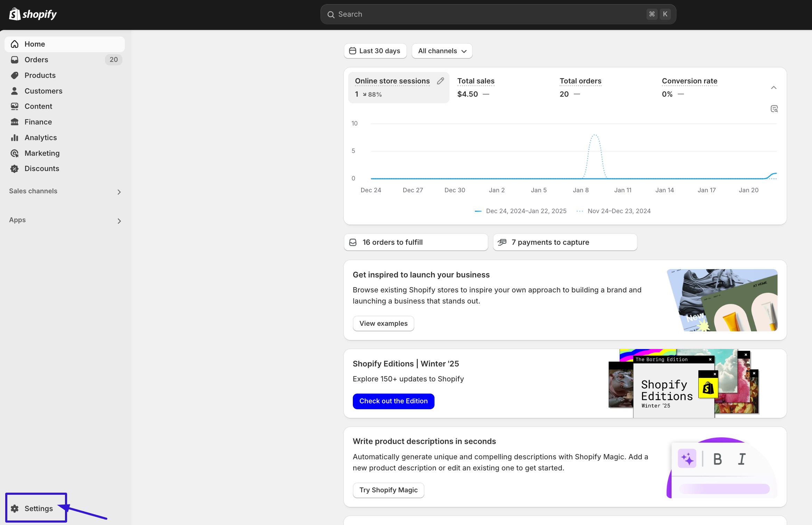Click the Jan 8 chart peak
Viewport: 812px width, 525px height.
(x=595, y=135)
